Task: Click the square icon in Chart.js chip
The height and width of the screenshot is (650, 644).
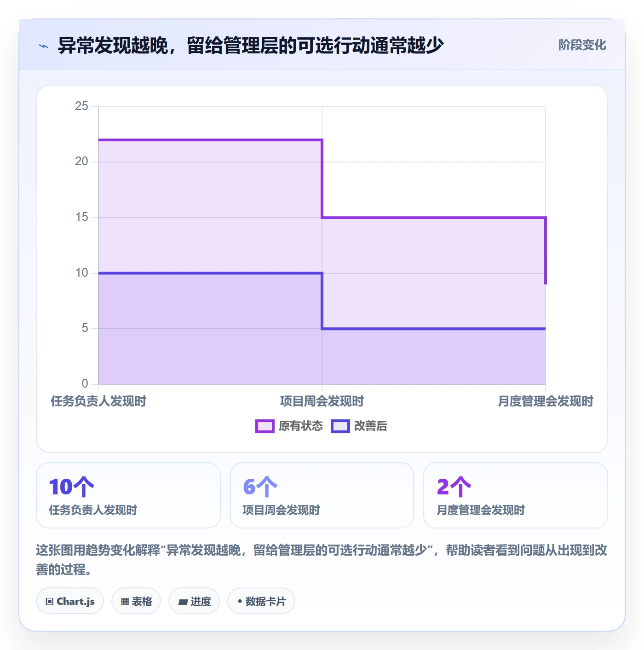Action: click(x=50, y=602)
